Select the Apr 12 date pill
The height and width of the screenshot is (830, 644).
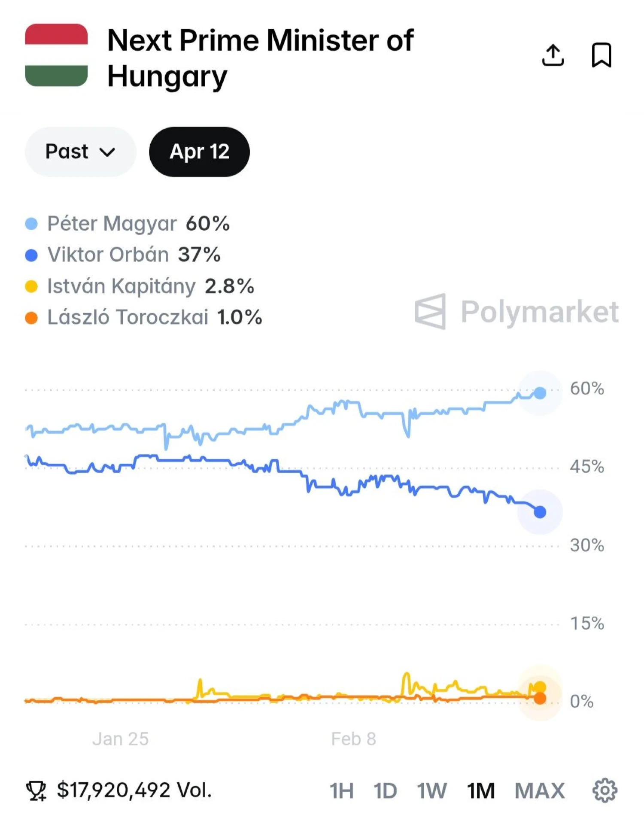(x=199, y=152)
